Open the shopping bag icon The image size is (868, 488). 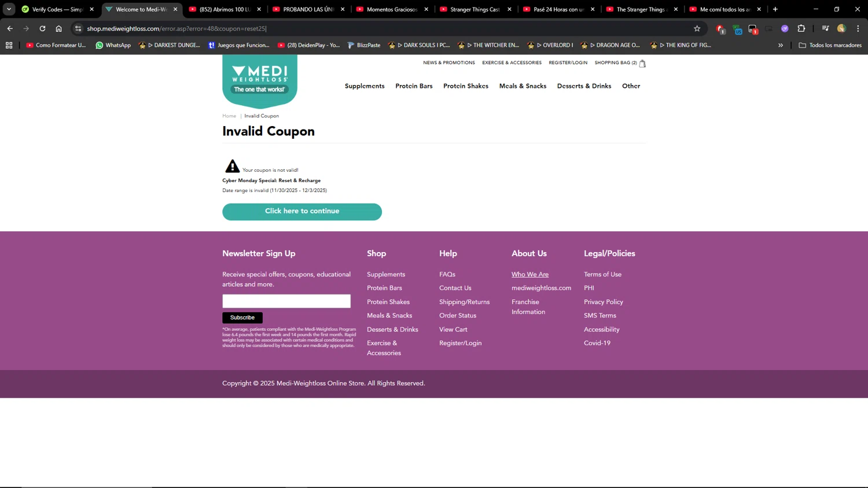tap(642, 64)
